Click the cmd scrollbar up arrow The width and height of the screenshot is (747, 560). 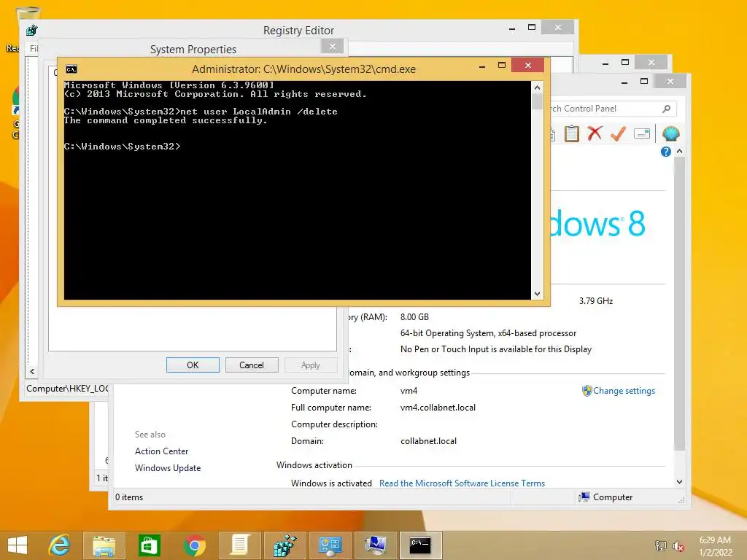pos(537,87)
